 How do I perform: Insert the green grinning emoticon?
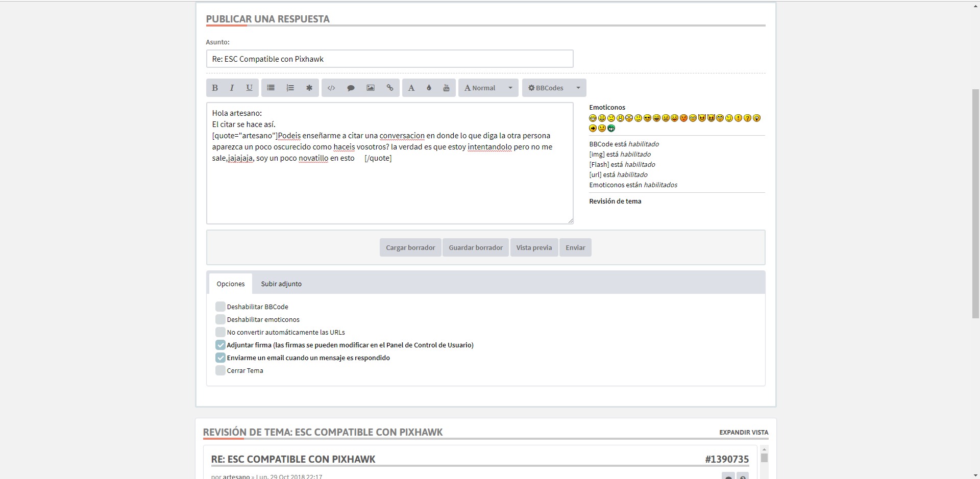pyautogui.click(x=611, y=128)
